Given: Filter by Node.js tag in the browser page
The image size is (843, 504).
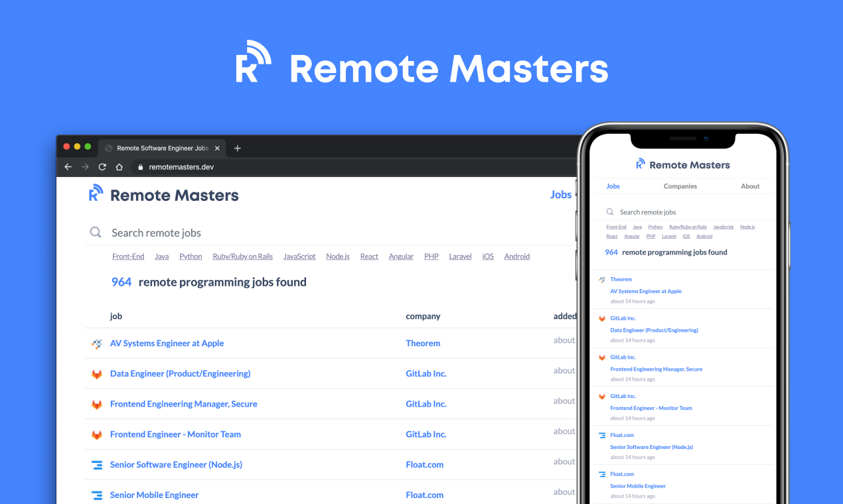Looking at the screenshot, I should click(338, 257).
